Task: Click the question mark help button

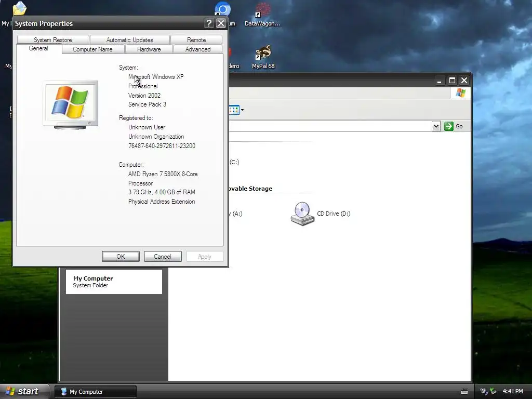Action: coord(209,23)
